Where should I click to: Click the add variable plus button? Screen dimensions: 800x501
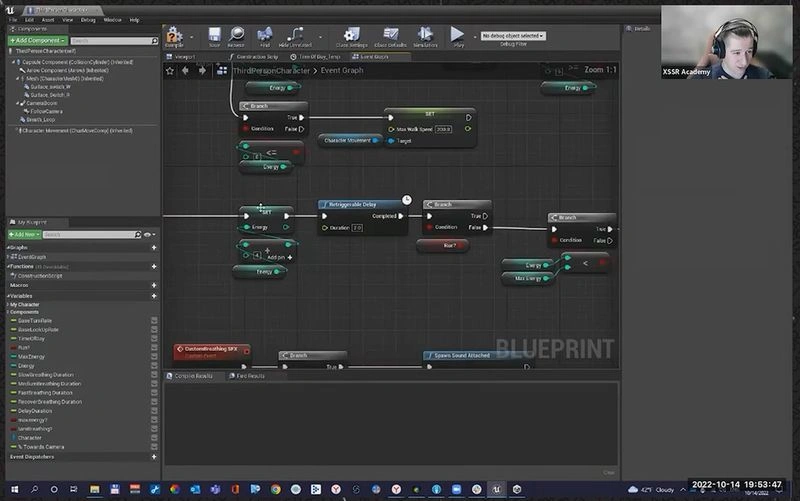tap(154, 296)
